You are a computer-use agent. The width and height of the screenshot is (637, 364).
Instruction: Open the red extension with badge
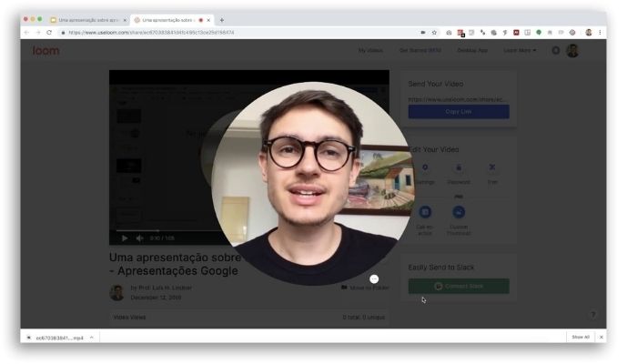460,33
